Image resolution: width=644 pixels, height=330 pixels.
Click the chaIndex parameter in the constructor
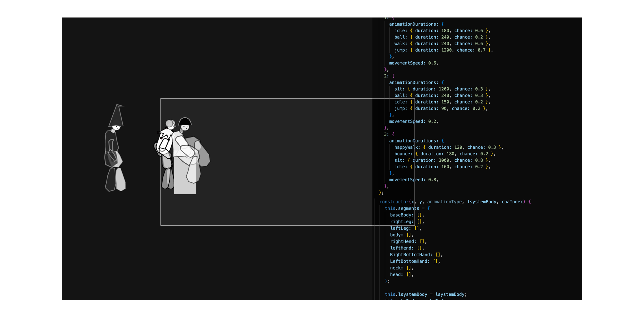[x=512, y=202]
